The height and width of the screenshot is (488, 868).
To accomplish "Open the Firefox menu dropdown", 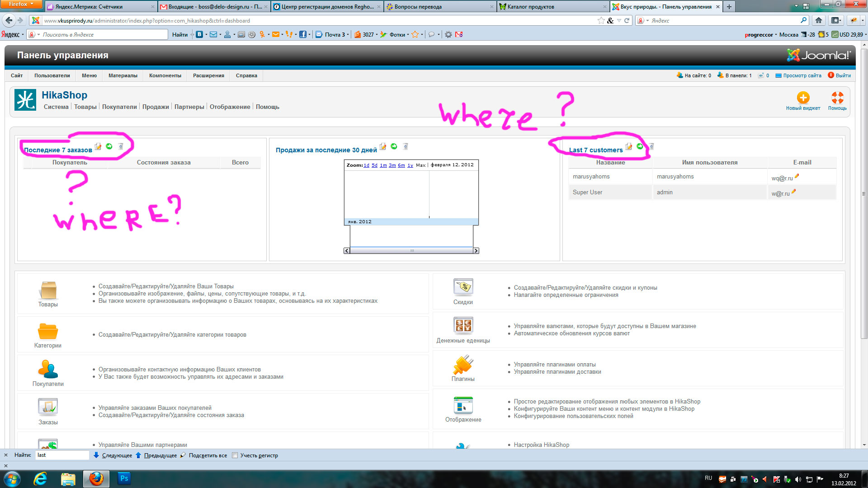I will coord(21,4).
